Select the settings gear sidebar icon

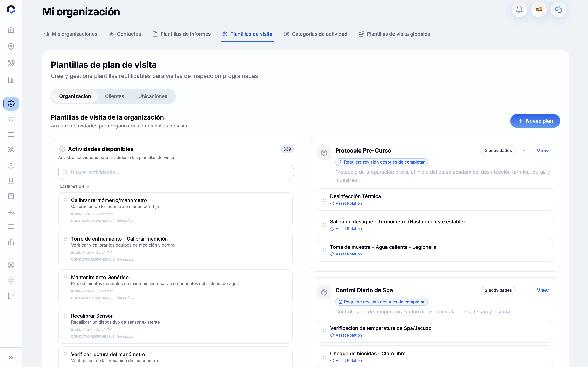11,104
